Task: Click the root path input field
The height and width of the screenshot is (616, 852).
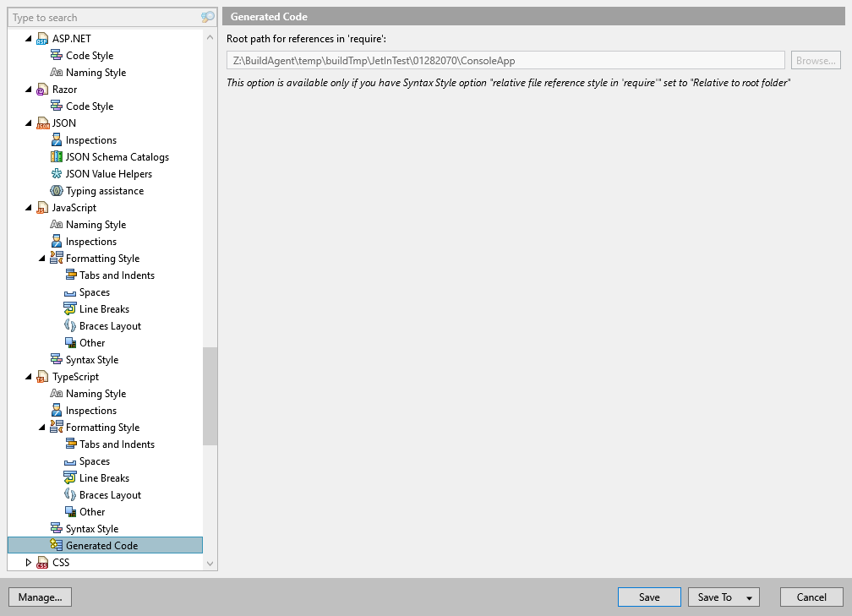Action: click(x=507, y=60)
